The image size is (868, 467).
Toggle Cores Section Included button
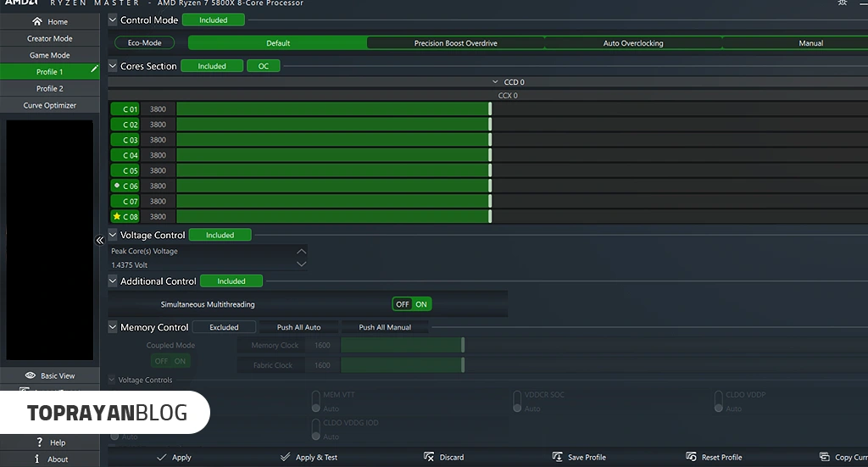[x=212, y=66]
